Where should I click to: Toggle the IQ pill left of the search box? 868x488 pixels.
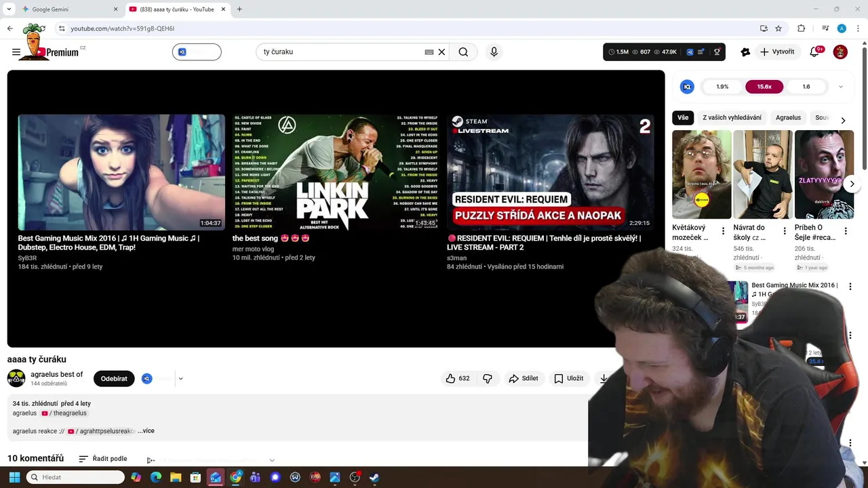(x=197, y=52)
